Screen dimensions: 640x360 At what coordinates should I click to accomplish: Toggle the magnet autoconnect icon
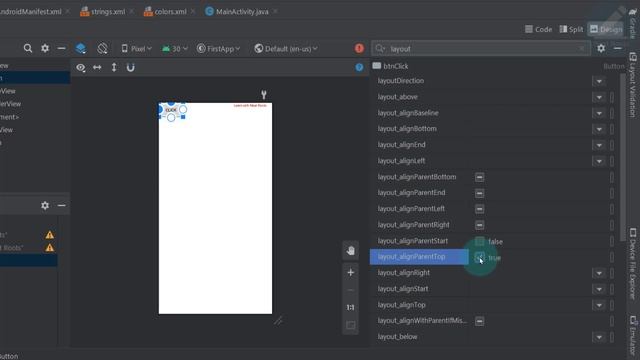click(x=131, y=68)
